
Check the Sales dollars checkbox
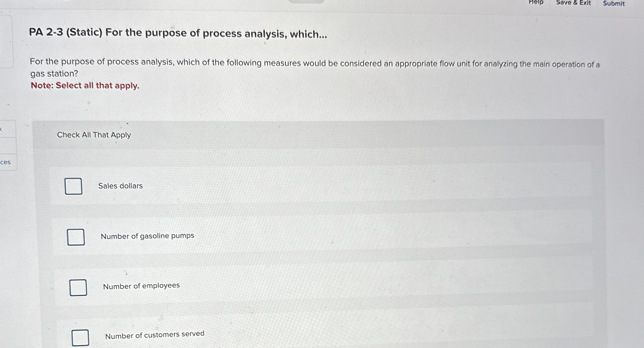pyautogui.click(x=73, y=186)
